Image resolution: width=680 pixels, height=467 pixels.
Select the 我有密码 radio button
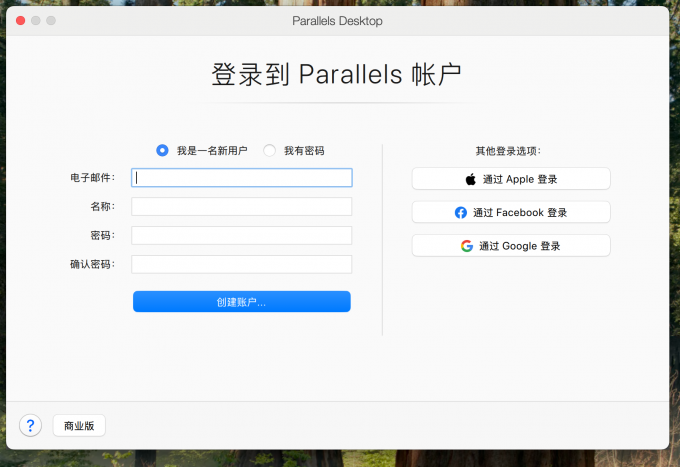(x=269, y=150)
